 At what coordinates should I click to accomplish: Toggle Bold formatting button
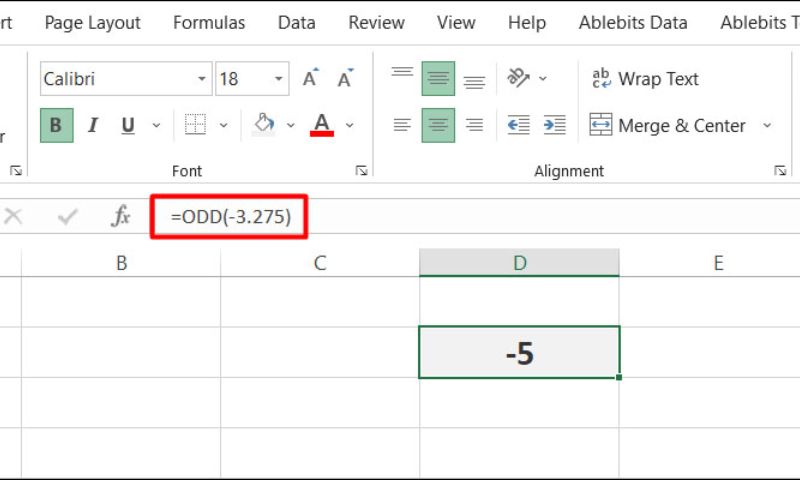click(x=57, y=125)
